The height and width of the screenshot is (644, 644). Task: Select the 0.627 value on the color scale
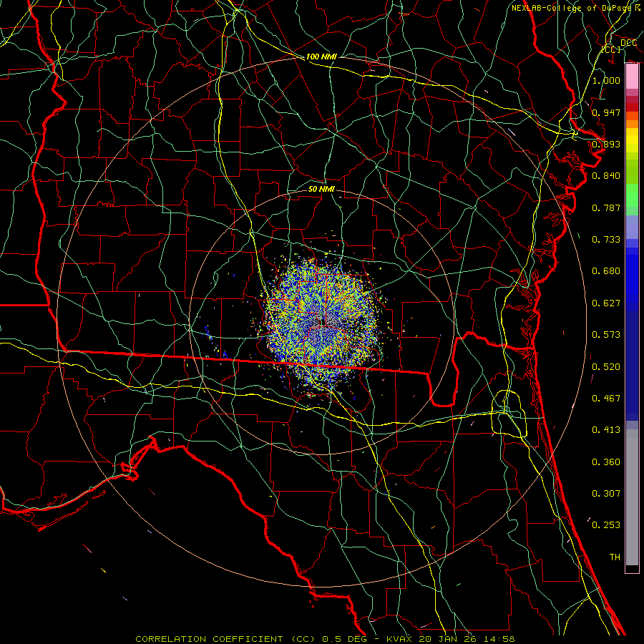[606, 303]
